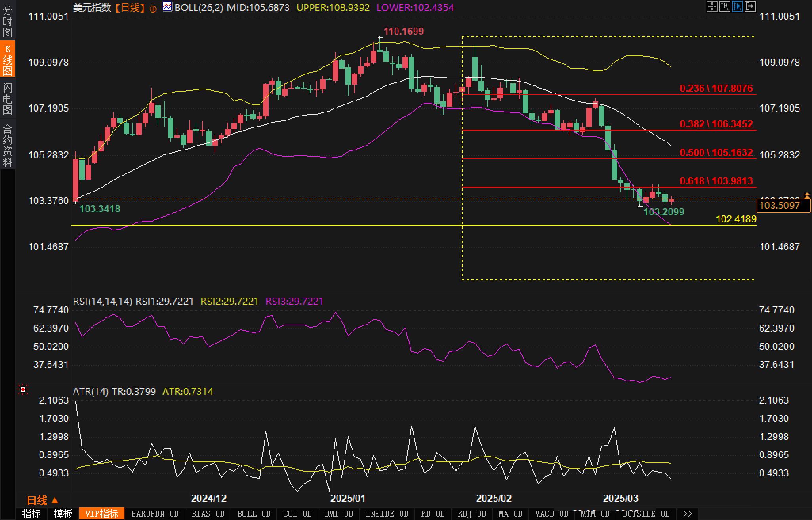Click the 0.236 \ 107.8076 Fibonacci label
The image size is (812, 520).
tap(716, 88)
